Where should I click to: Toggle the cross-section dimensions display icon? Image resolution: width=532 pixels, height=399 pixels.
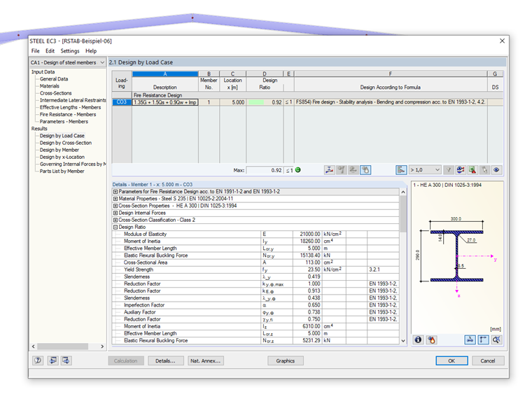pos(470,339)
